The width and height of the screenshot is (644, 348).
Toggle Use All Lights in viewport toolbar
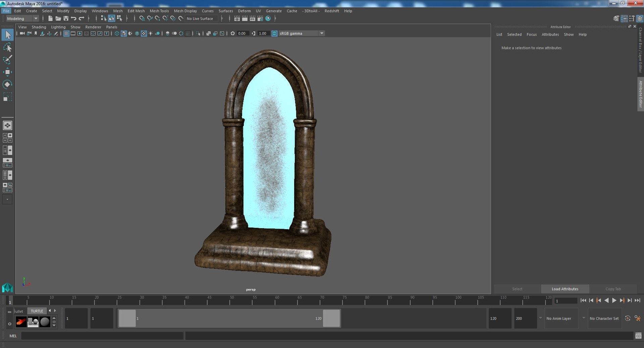pos(150,34)
